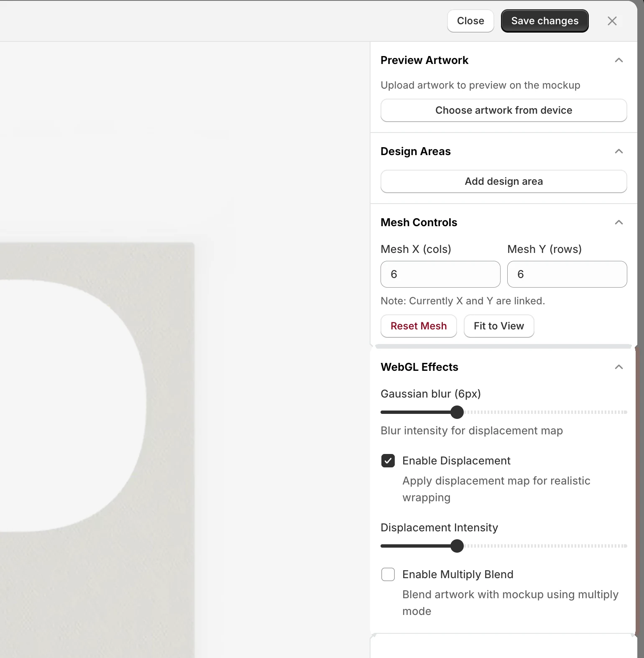Screen dimensions: 644x658
Task: Click the Close button
Action: (x=470, y=21)
